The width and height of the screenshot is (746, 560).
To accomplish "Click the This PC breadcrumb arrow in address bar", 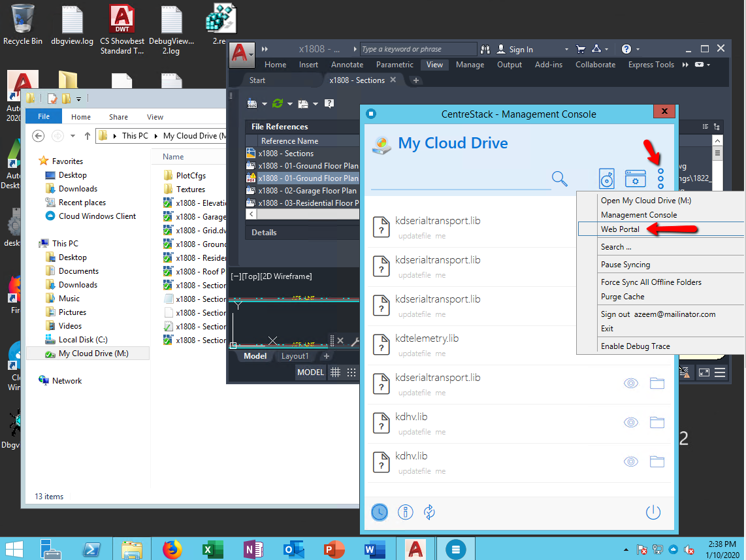I will pyautogui.click(x=155, y=136).
